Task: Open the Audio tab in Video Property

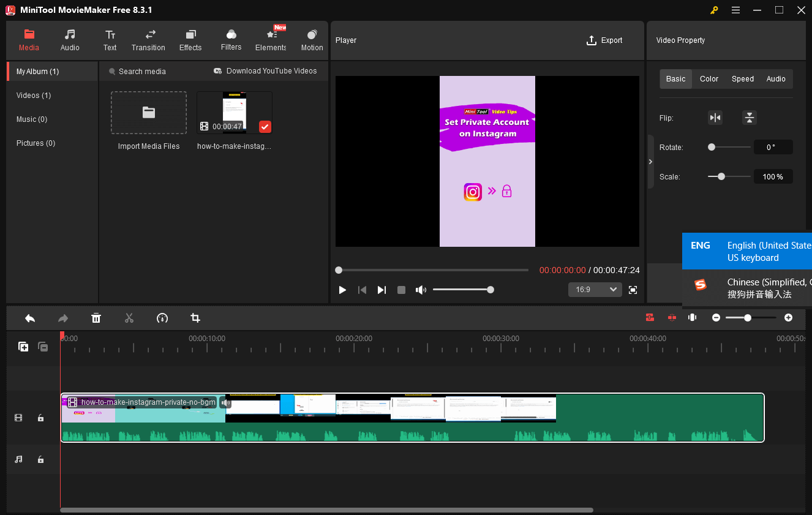Action: pyautogui.click(x=776, y=78)
